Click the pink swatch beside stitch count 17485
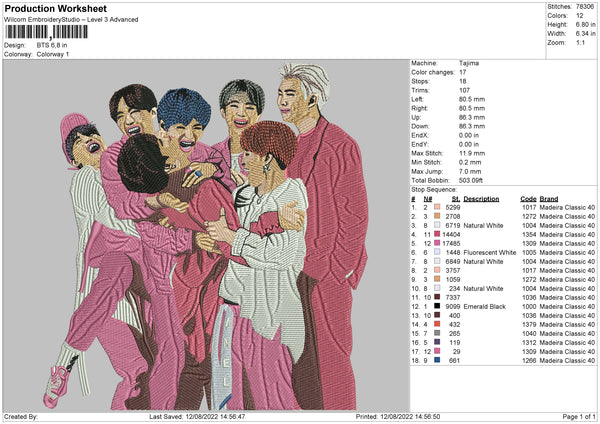This screenshot has height=424, width=600. coord(437,243)
